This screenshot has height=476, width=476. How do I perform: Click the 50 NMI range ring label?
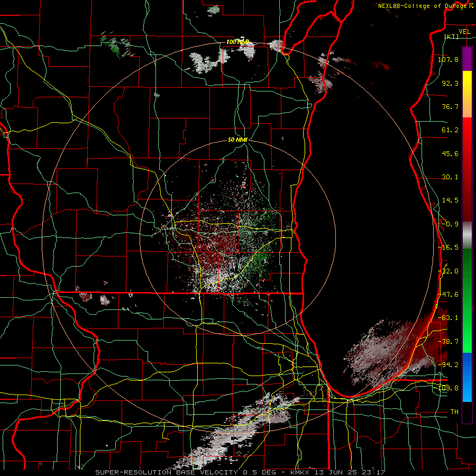[x=237, y=140]
